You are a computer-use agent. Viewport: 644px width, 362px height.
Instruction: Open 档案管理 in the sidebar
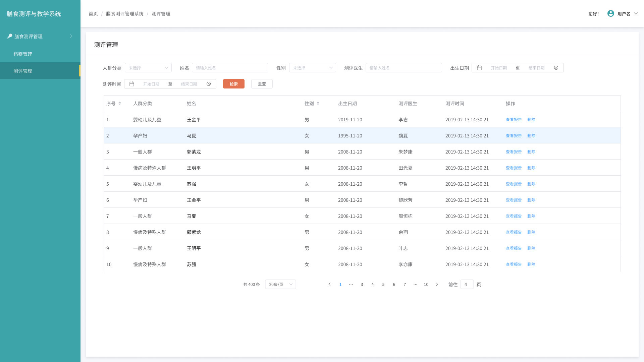pyautogui.click(x=23, y=54)
